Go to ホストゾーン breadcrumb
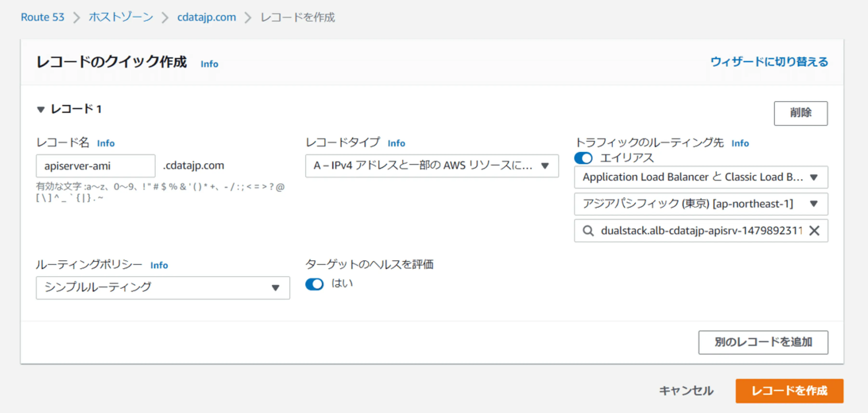 (x=121, y=17)
